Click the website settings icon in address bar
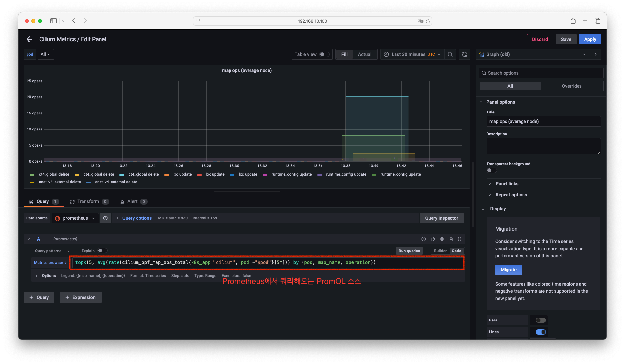The height and width of the screenshot is (364, 625). (x=198, y=21)
